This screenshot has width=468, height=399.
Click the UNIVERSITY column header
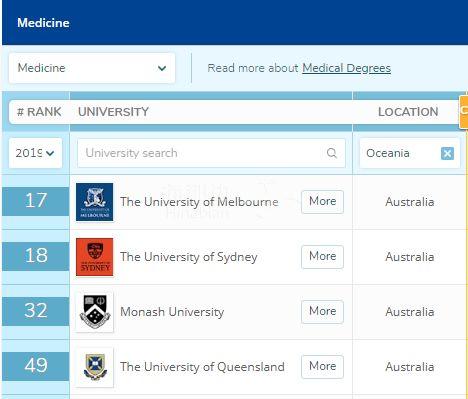(x=113, y=112)
